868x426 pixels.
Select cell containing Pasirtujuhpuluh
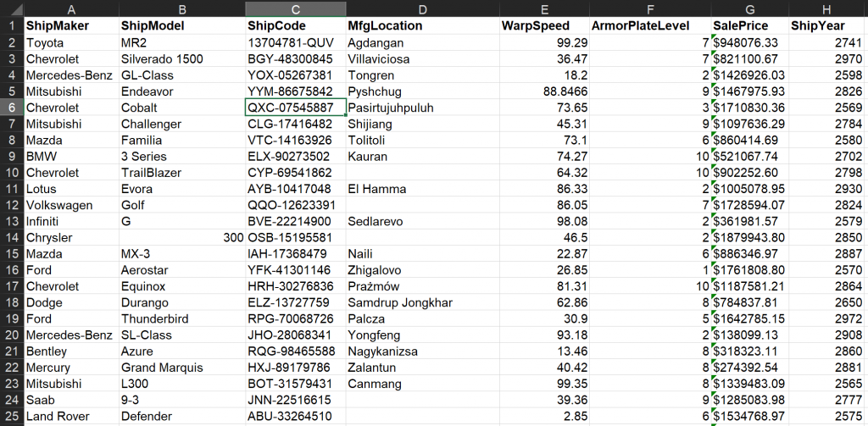(423, 108)
